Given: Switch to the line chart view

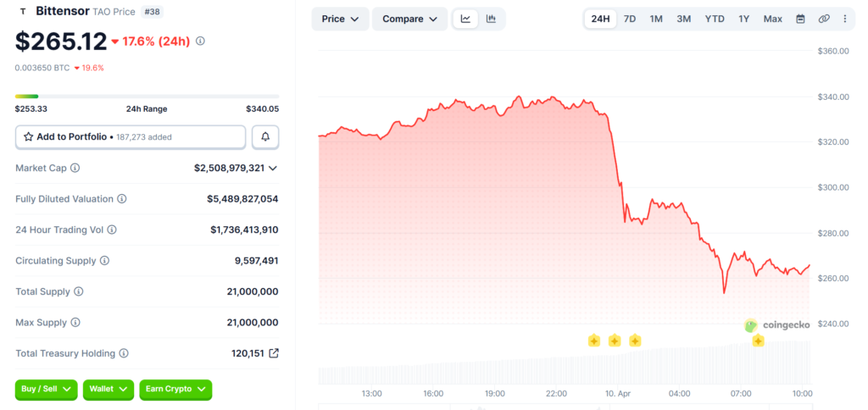Looking at the screenshot, I should click(x=465, y=19).
